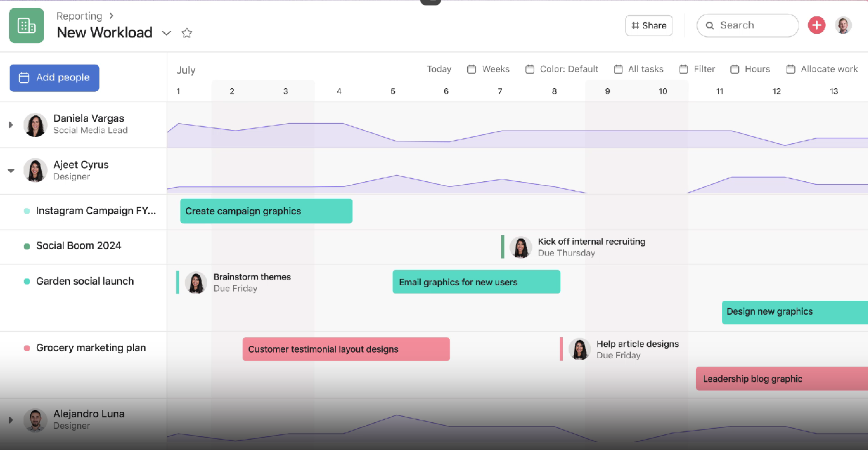The height and width of the screenshot is (450, 868).
Task: Open the green Workload report icon
Action: [26, 25]
